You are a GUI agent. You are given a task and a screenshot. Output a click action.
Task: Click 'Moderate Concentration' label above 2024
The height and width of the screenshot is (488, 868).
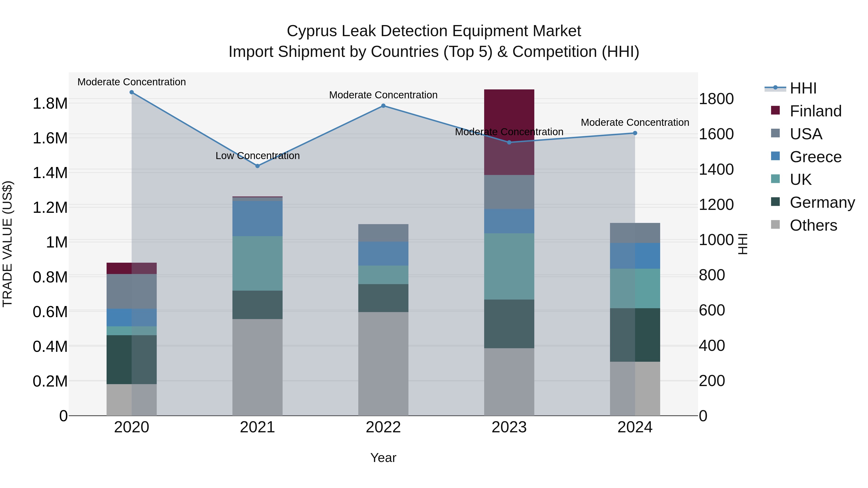(635, 122)
